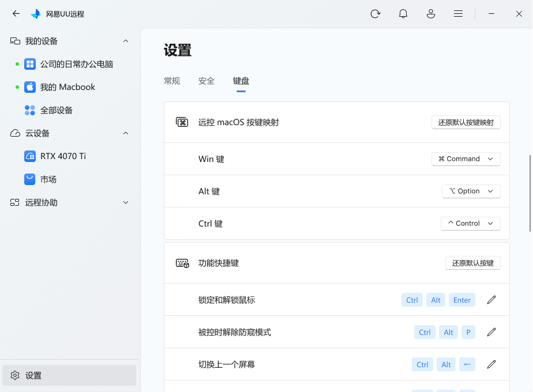
Task: Click the 我的设备 devices icon
Action: (x=15, y=41)
